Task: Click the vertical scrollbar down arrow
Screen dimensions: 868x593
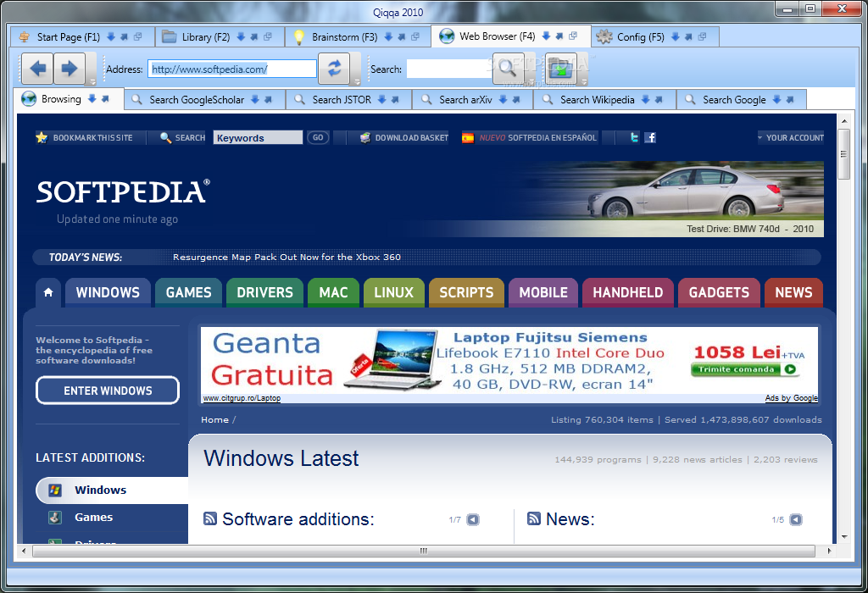Action: point(844,536)
